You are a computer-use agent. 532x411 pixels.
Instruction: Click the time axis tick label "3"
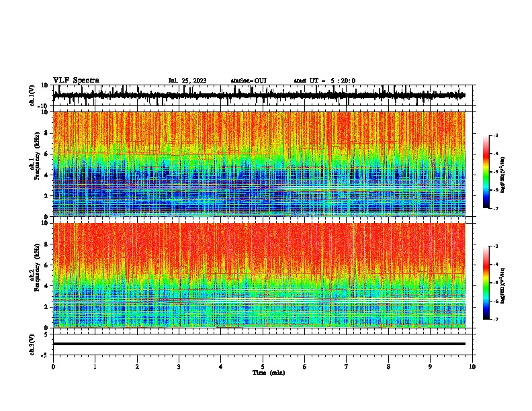(179, 367)
